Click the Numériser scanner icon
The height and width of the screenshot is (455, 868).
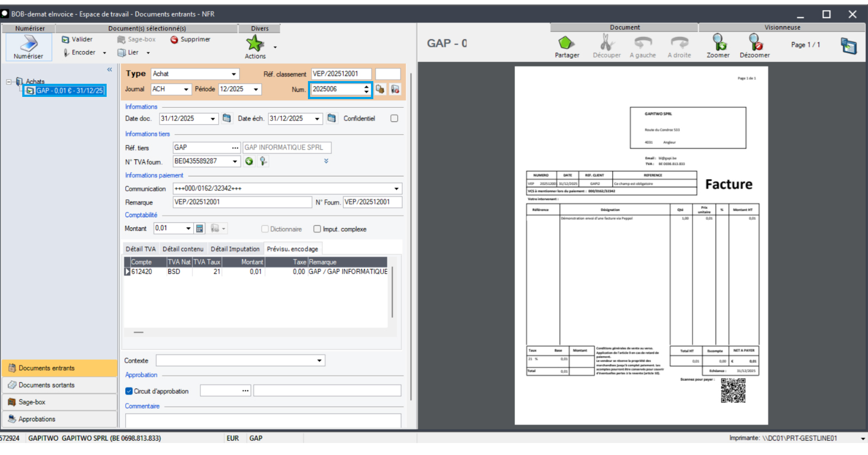click(x=28, y=44)
